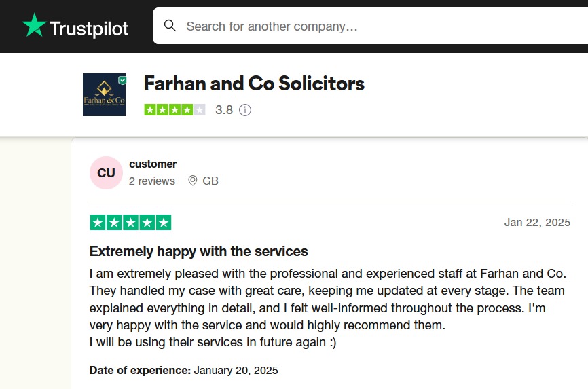This screenshot has height=389, width=588.
Task: Click the pink CU reviewer avatar
Action: click(106, 172)
